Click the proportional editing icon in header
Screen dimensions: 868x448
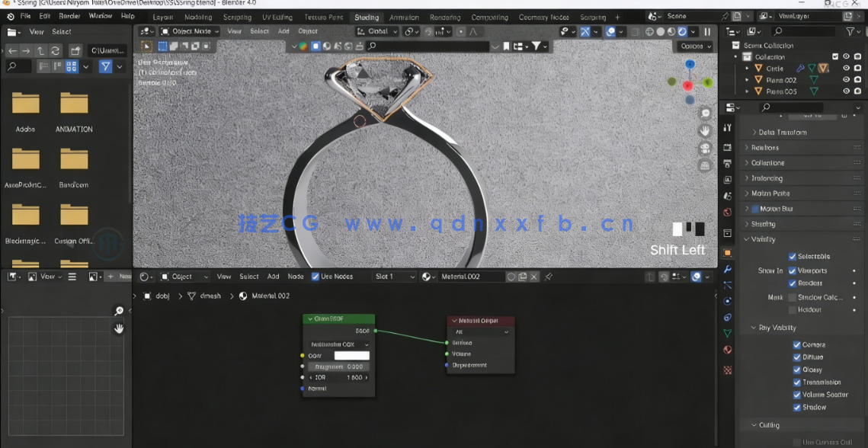click(461, 32)
